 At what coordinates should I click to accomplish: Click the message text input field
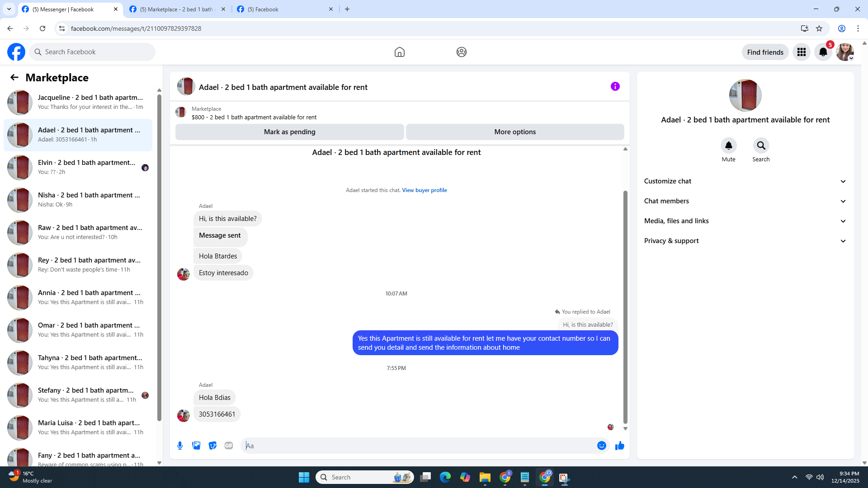pyautogui.click(x=418, y=446)
